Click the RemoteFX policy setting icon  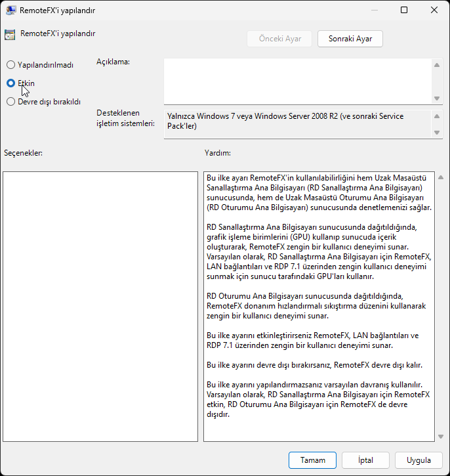(x=10, y=35)
